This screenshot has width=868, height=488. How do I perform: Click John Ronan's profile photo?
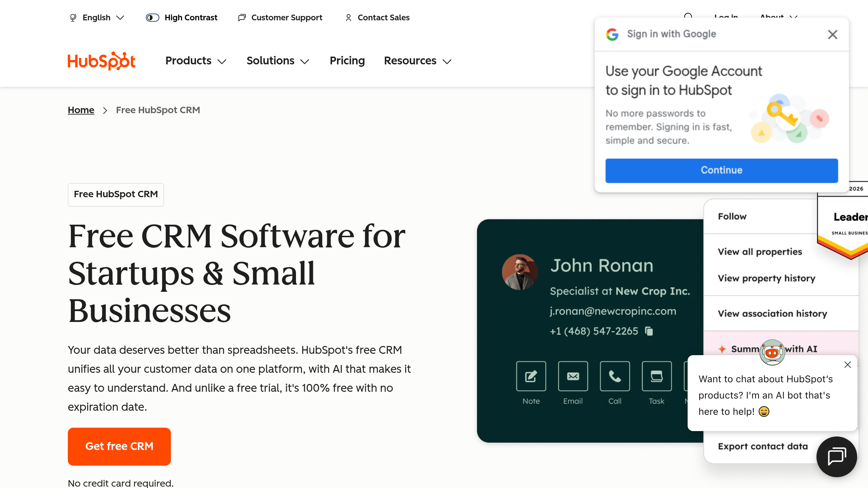519,272
